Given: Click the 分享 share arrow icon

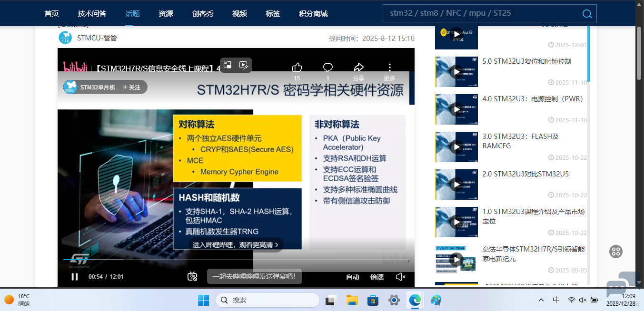Looking at the screenshot, I should (x=358, y=67).
